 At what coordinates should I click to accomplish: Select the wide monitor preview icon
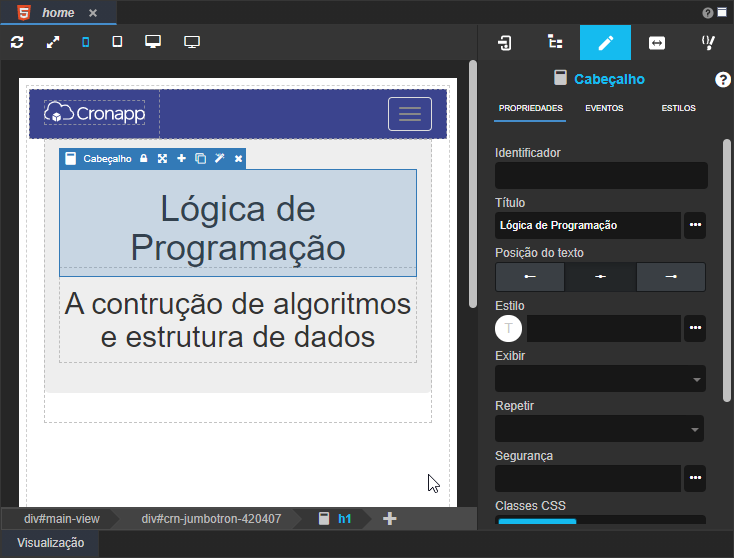click(x=192, y=42)
